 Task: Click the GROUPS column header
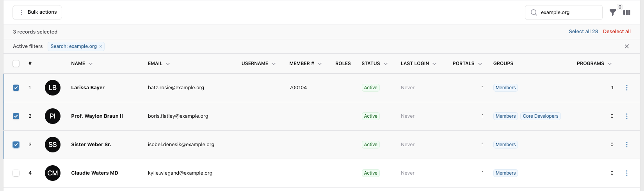503,64
